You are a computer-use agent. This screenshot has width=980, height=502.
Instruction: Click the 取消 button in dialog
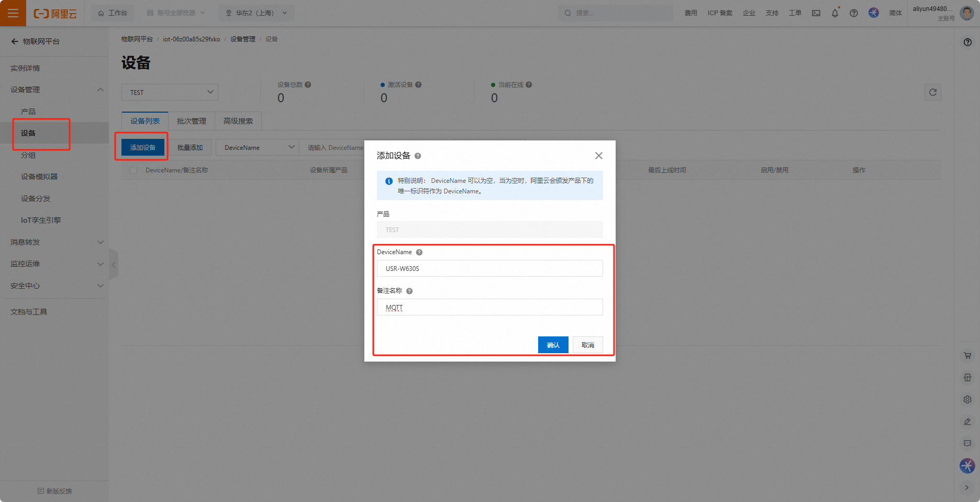pos(587,345)
